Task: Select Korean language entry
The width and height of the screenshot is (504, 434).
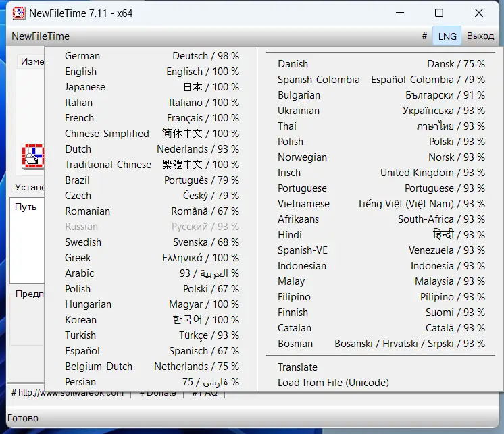Action: (x=151, y=320)
